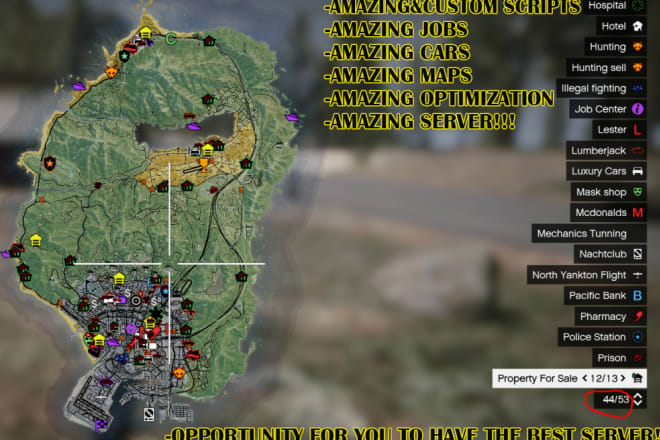Click the purple Job Center info icon

tap(638, 109)
